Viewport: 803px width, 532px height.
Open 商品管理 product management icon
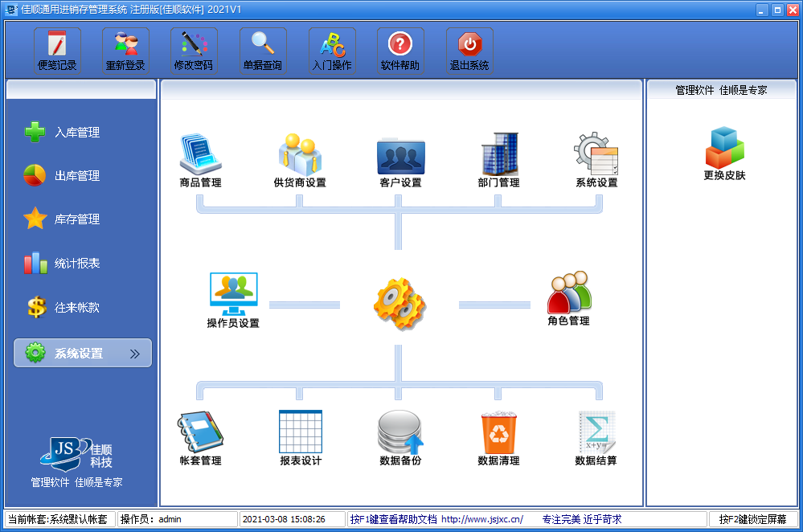pos(200,160)
